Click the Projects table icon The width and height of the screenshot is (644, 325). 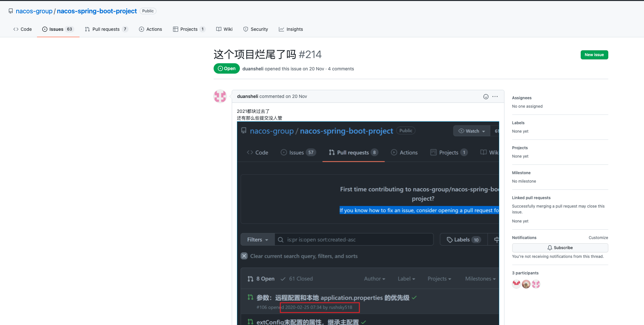click(175, 29)
